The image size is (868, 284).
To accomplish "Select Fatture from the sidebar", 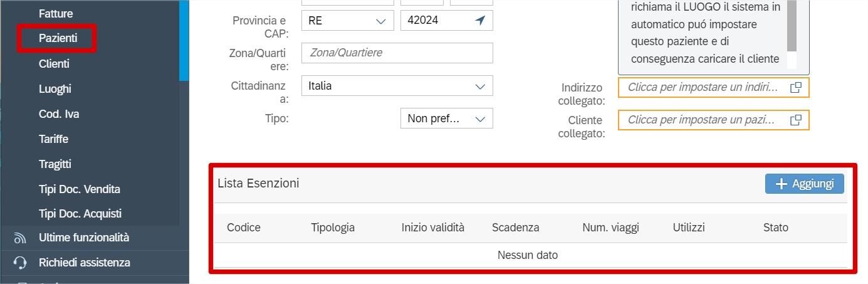I will pos(56,13).
